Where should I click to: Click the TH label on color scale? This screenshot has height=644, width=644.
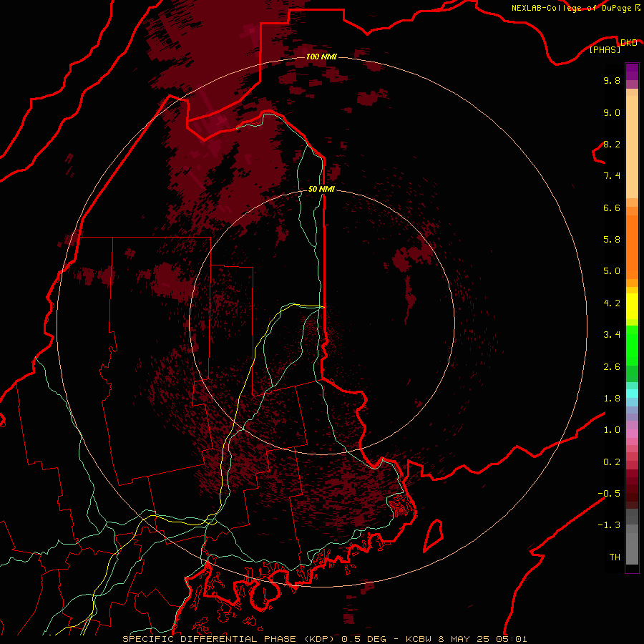tap(615, 557)
